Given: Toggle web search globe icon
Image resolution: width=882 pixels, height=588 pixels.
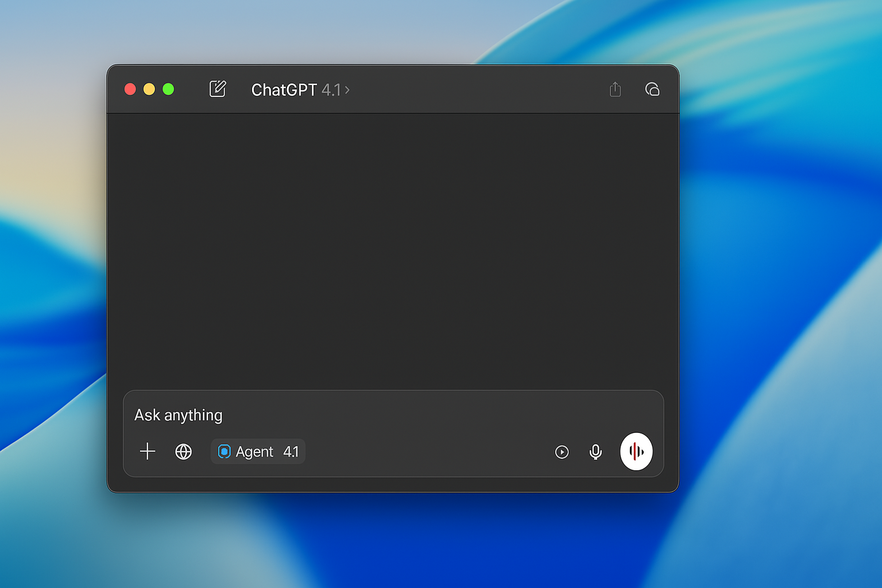Looking at the screenshot, I should (x=184, y=452).
